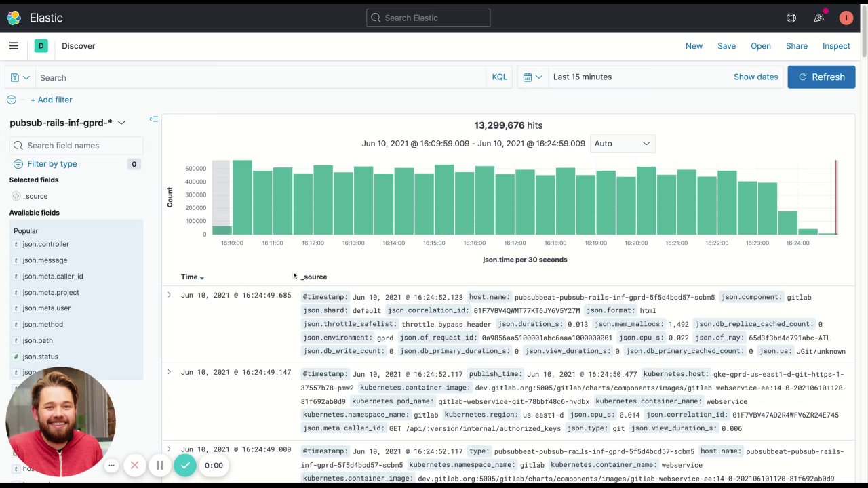Click + Add filter
Screen dimensions: 868x488
coord(51,100)
